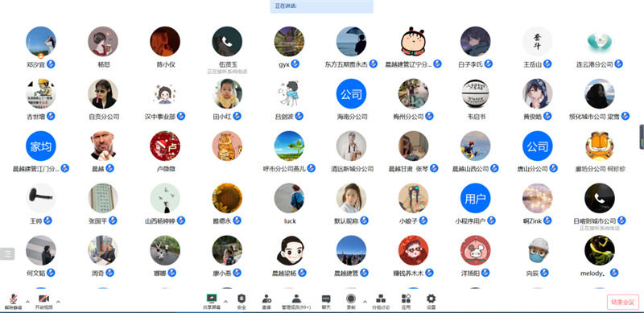The height and width of the screenshot is (313, 644).
Task: Expand the recording options arrow
Action: click(365, 302)
